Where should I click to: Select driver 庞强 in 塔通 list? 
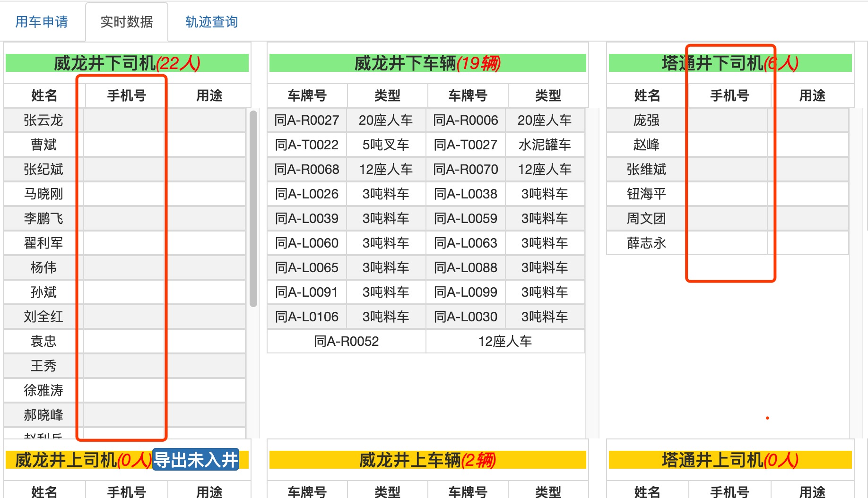click(646, 120)
